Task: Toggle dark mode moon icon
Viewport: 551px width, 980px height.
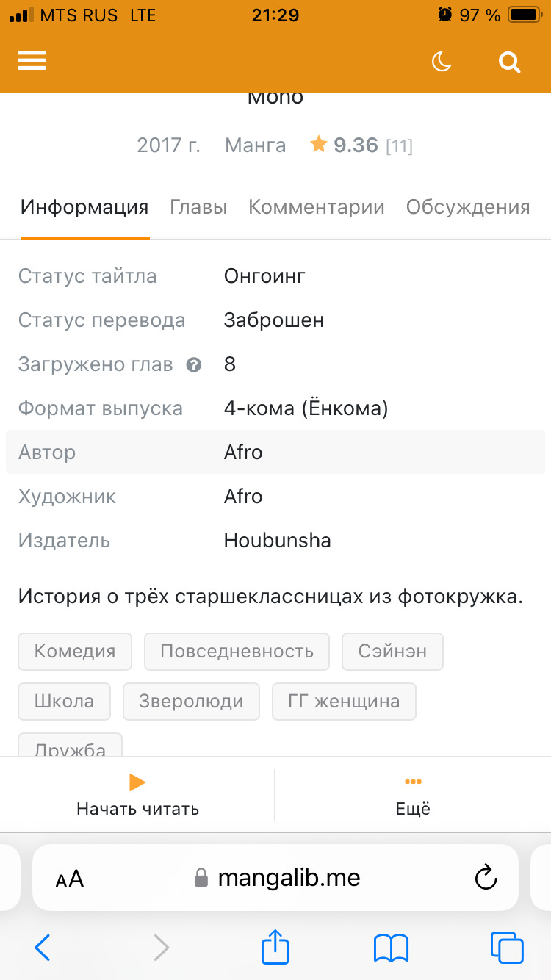Action: pos(442,62)
